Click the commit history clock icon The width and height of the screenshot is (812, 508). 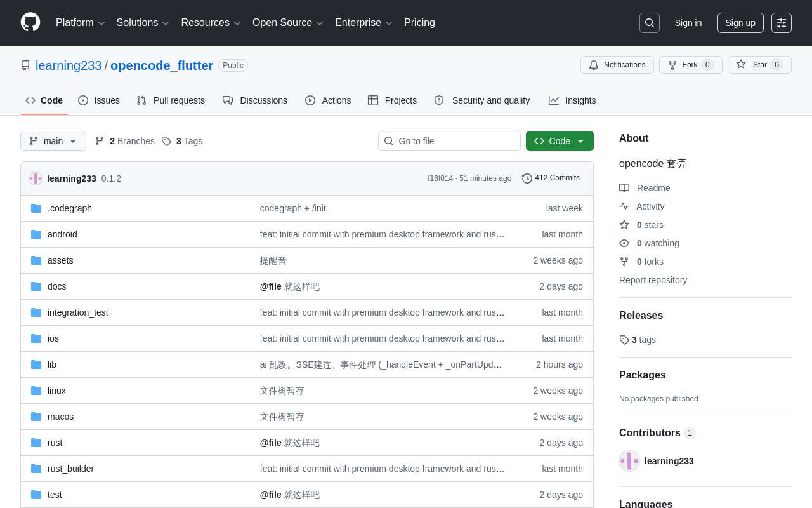(527, 178)
